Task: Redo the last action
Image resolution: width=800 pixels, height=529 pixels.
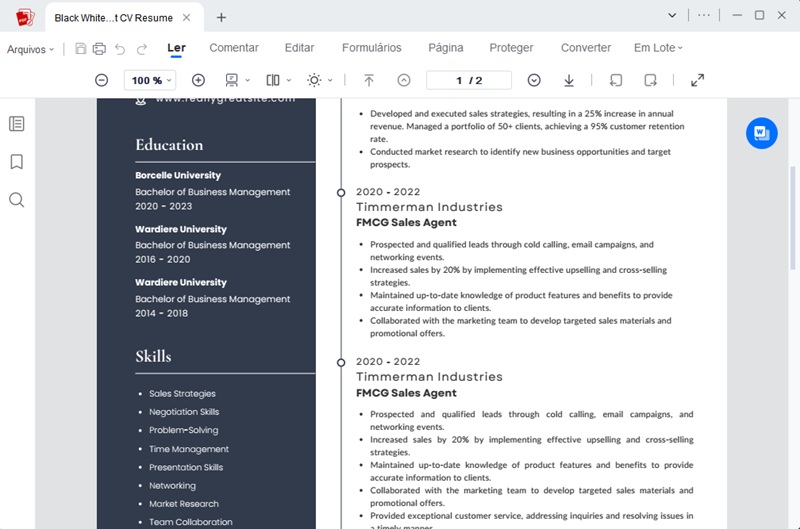Action: click(142, 49)
